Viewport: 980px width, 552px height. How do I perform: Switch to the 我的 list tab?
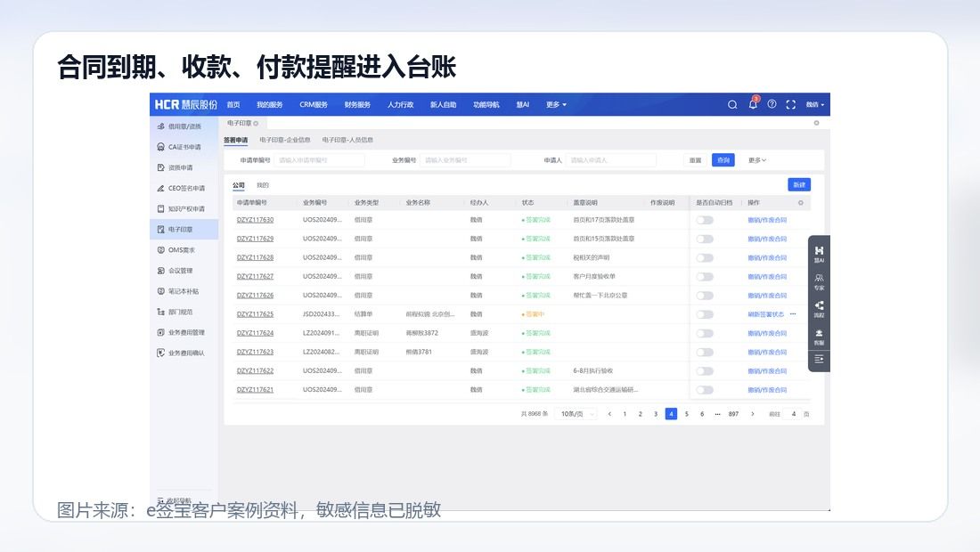(x=263, y=185)
